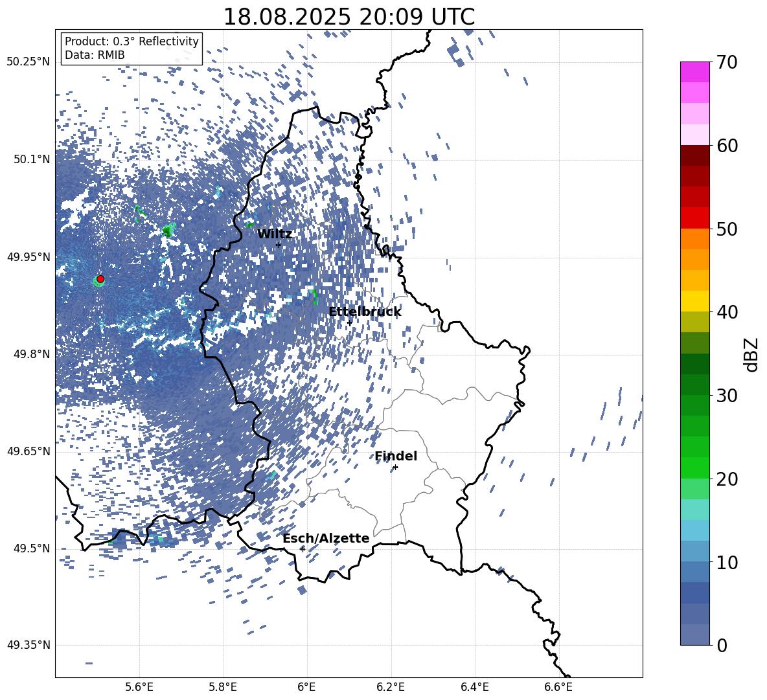The height and width of the screenshot is (700, 767).
Task: Click the Esch/Alzette station cross marker
Action: 303,549
